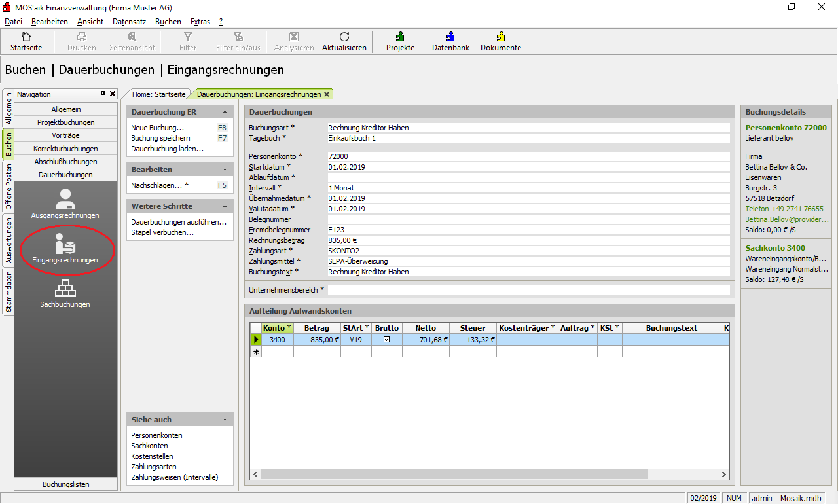Image resolution: width=838 pixels, height=504 pixels.
Task: Click the horizontal scrollbar in Aufteilung table
Action: (453, 475)
